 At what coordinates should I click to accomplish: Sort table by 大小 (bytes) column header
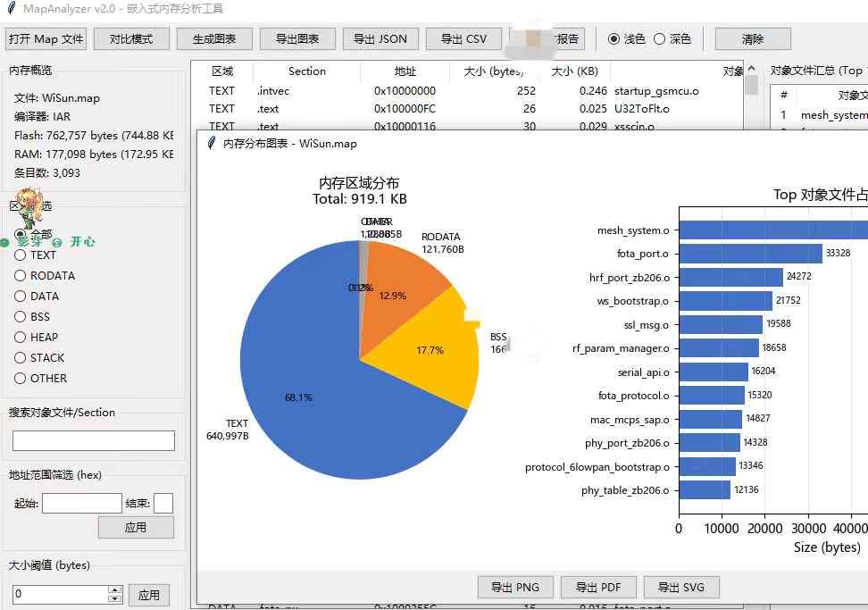coord(493,71)
